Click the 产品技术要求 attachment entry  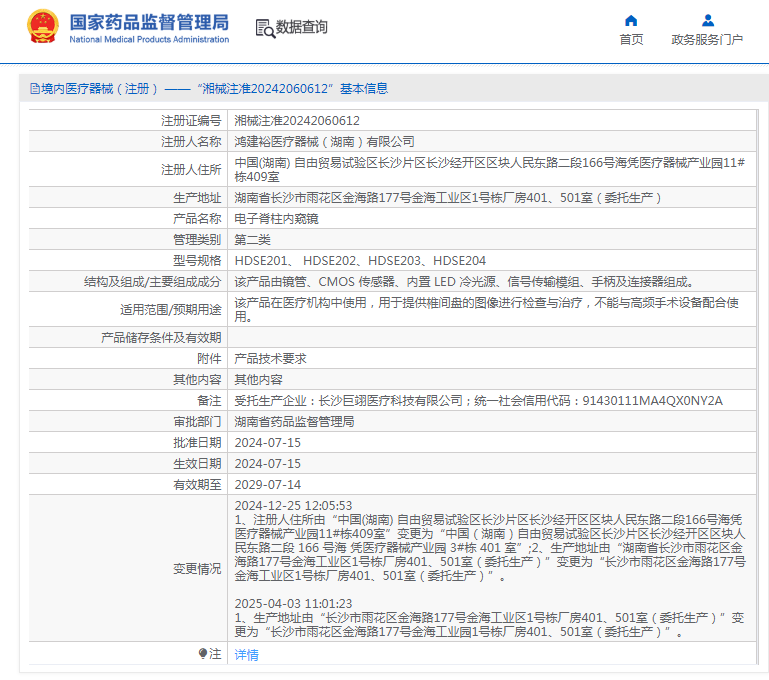[270, 358]
